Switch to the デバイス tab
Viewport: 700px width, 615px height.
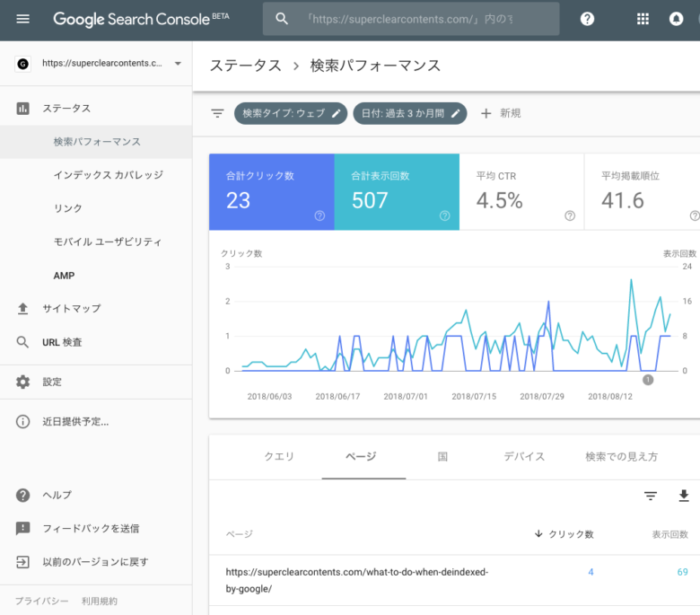pos(524,456)
